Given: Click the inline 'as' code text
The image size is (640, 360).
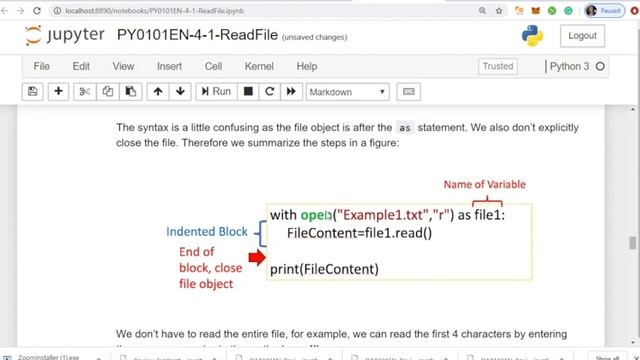Looking at the screenshot, I should click(x=404, y=128).
